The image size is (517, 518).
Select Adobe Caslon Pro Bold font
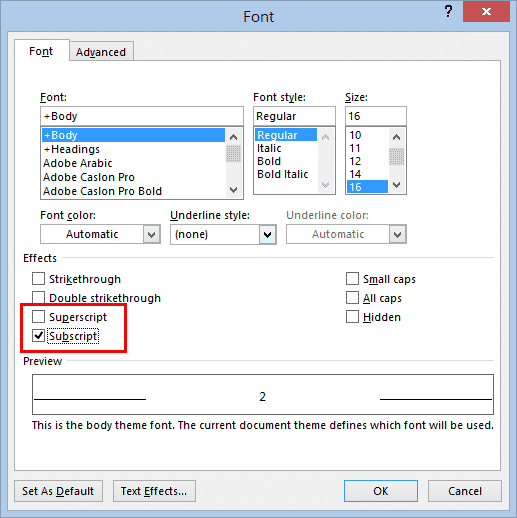133,191
